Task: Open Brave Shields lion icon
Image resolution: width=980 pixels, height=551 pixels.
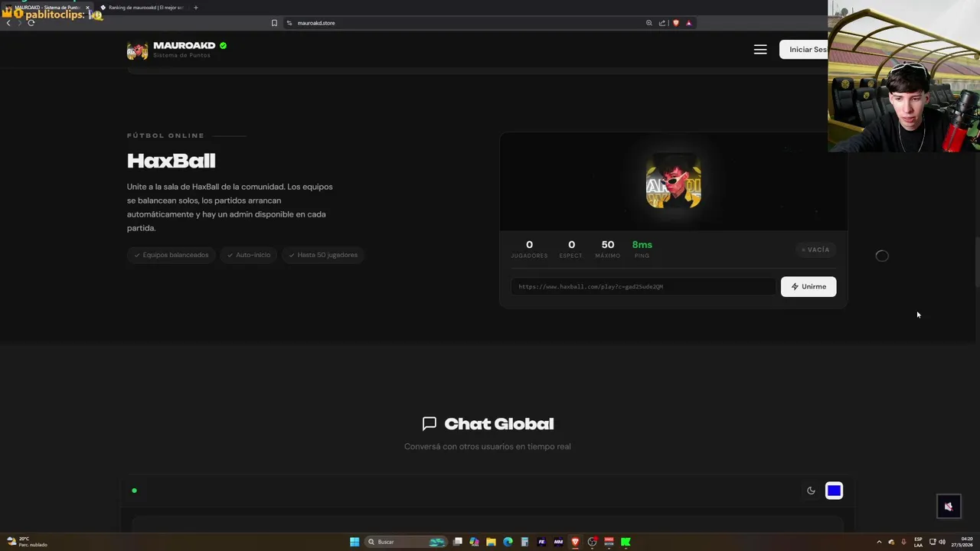Action: [x=675, y=23]
